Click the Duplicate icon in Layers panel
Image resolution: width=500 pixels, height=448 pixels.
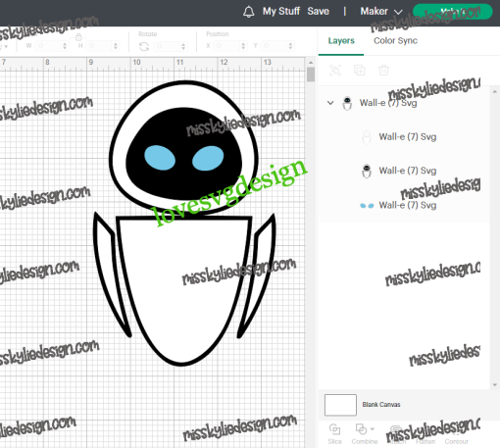coord(360,71)
